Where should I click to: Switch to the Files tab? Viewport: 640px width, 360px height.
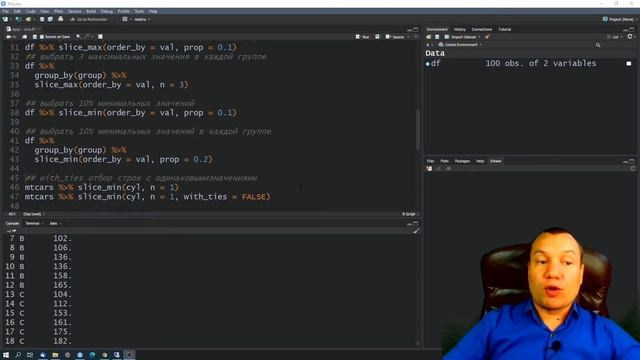(431, 161)
